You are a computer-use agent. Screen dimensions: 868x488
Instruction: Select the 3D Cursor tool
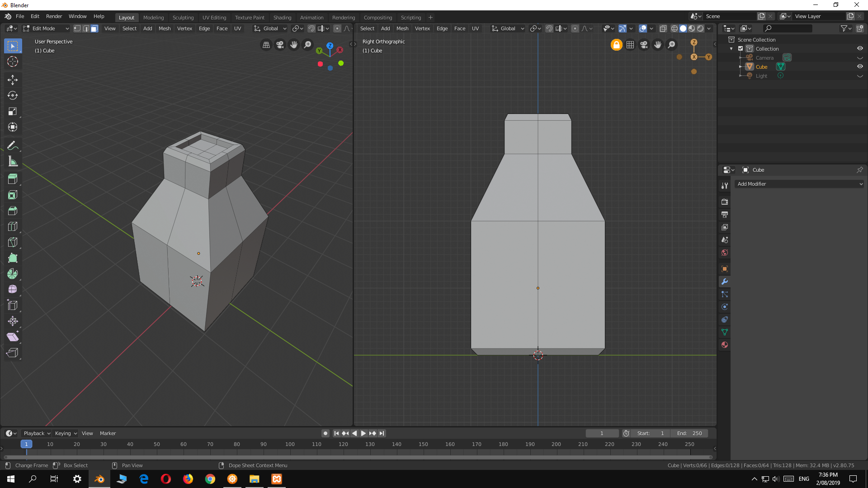click(x=13, y=62)
